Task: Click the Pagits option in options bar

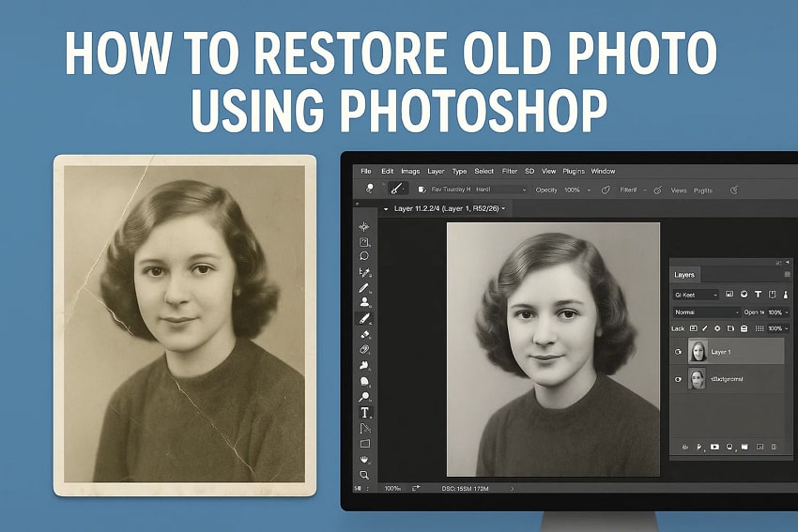Action: (703, 190)
